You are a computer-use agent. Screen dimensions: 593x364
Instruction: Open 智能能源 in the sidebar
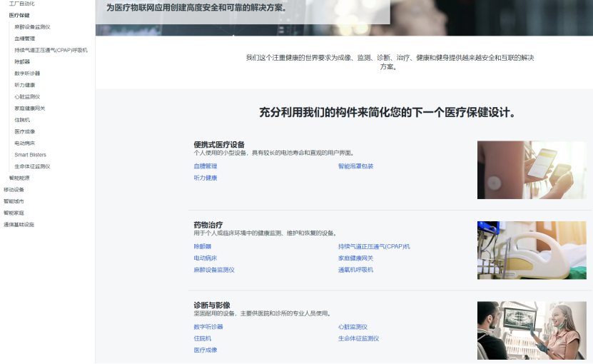click(19, 178)
